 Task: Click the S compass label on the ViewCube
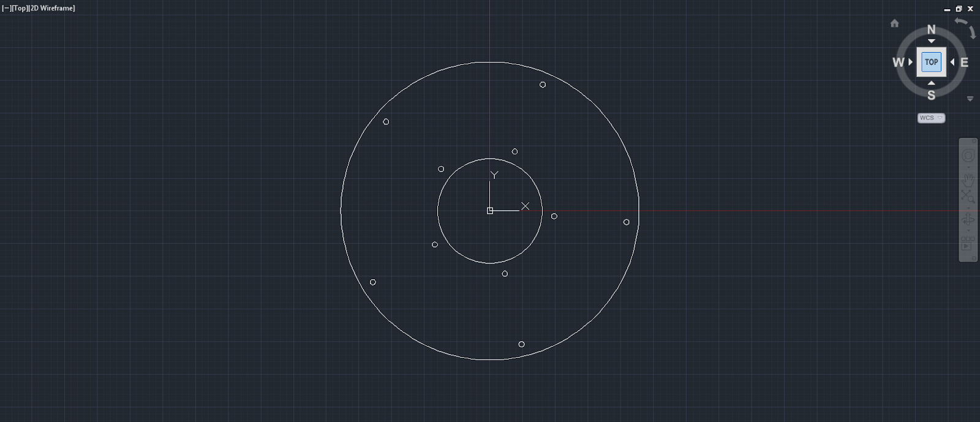tap(931, 95)
